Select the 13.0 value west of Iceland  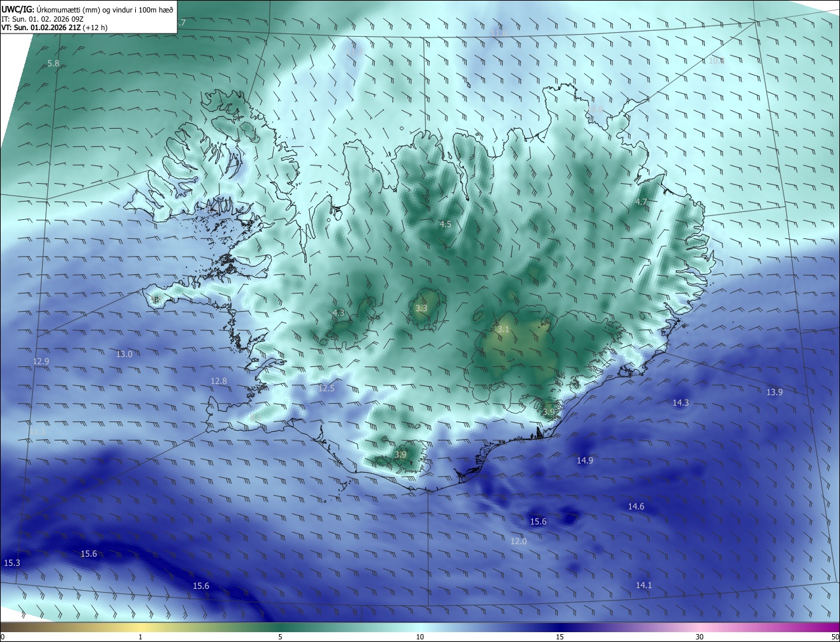coord(124,354)
